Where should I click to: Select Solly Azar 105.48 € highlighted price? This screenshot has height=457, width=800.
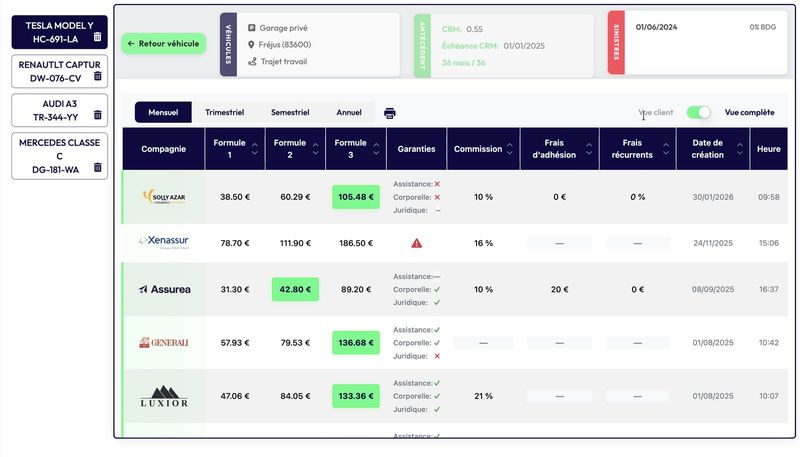click(356, 197)
